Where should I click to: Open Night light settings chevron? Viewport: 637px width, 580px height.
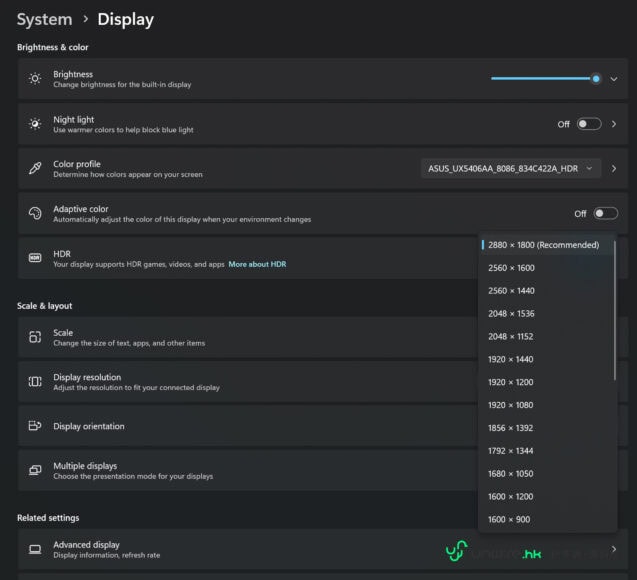pyautogui.click(x=614, y=124)
